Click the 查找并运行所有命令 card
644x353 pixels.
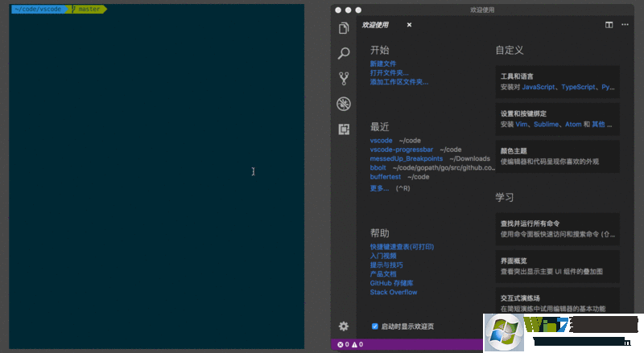coord(557,229)
